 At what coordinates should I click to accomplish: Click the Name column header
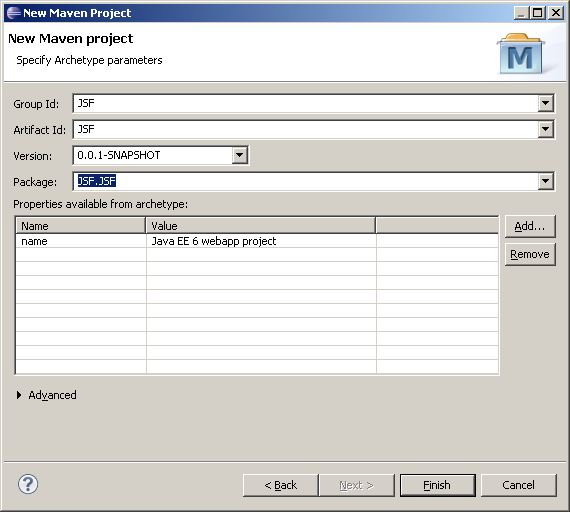click(81, 226)
